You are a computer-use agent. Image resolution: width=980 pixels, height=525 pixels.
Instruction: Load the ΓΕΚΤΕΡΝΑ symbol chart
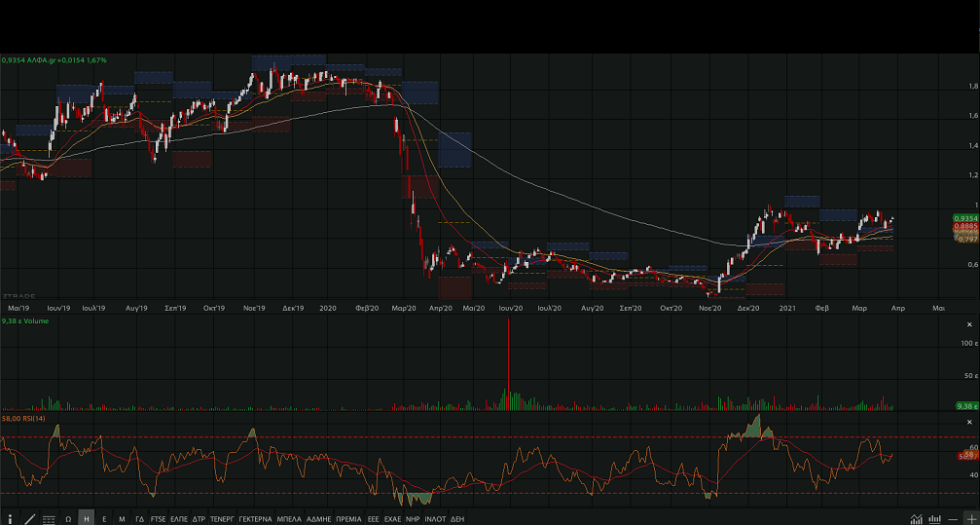pos(256,519)
